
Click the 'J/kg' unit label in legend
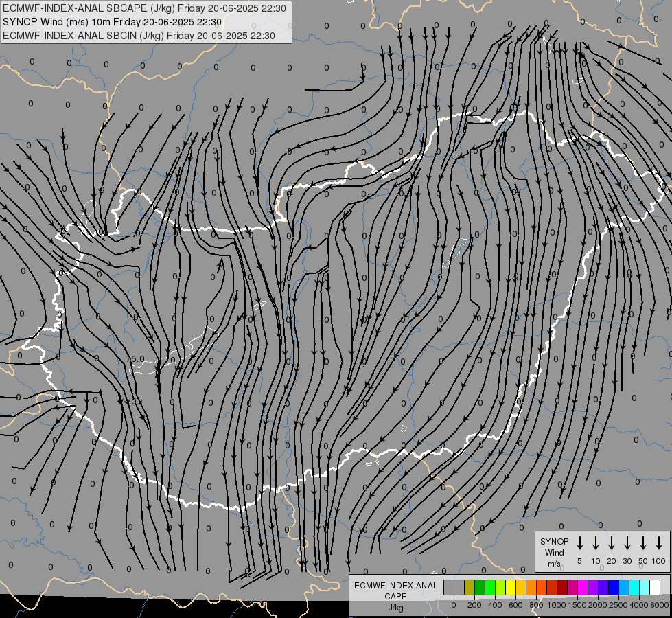[395, 608]
